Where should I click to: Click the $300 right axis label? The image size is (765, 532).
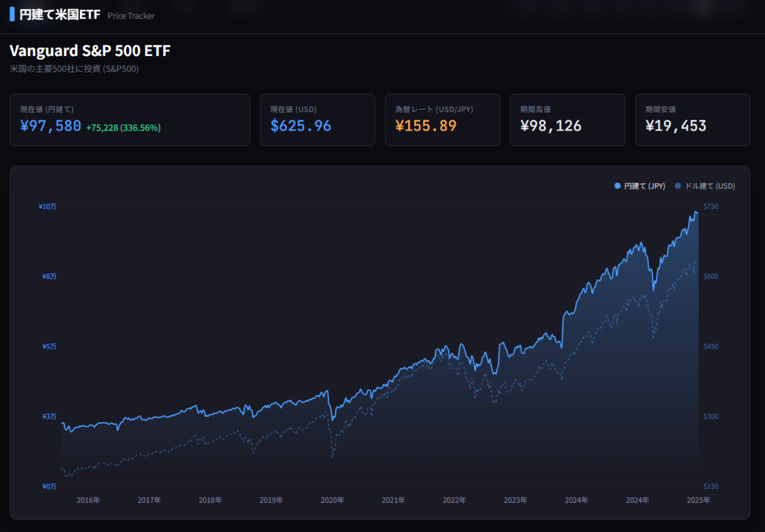click(711, 416)
